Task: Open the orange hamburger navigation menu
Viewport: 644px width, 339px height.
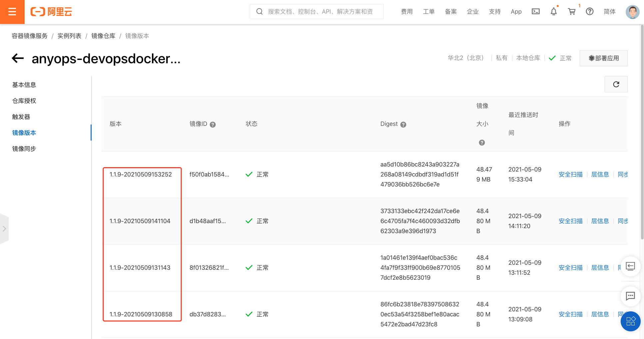Action: [12, 12]
